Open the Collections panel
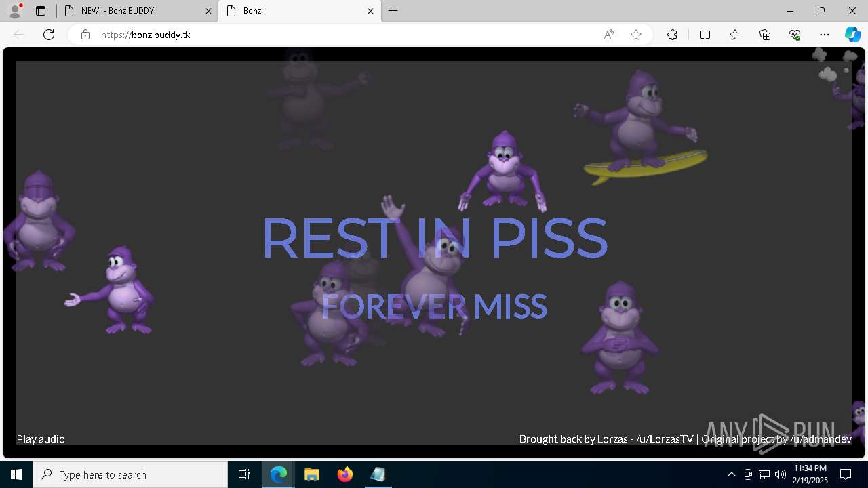The image size is (868, 488). (x=765, y=35)
